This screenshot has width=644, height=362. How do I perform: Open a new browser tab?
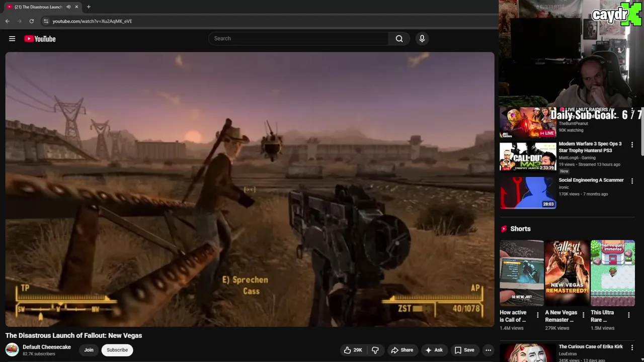(x=89, y=7)
